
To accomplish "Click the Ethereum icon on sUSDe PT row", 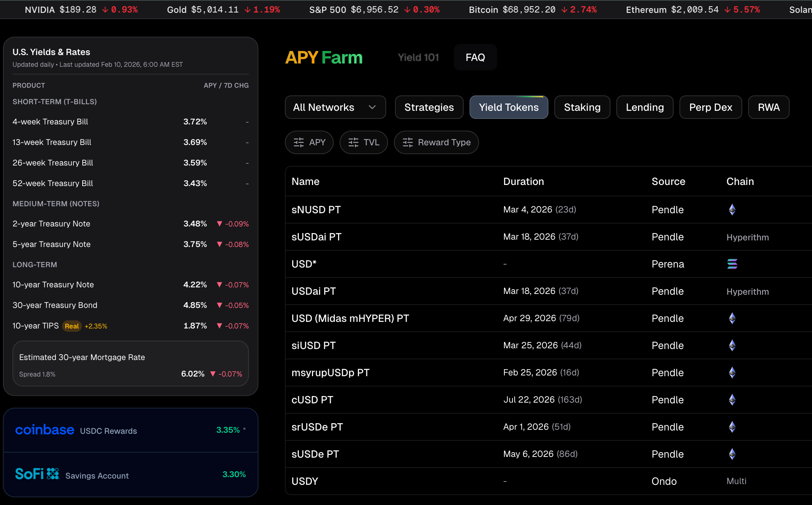I will 732,454.
